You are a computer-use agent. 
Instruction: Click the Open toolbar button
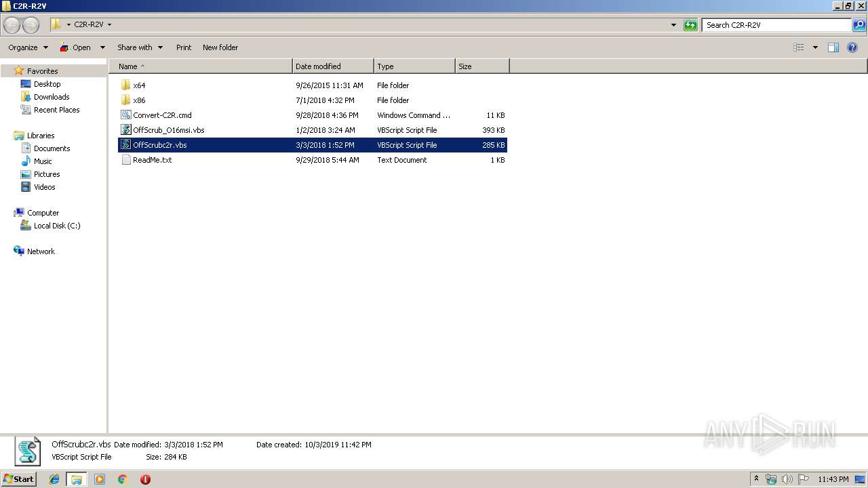click(x=75, y=47)
